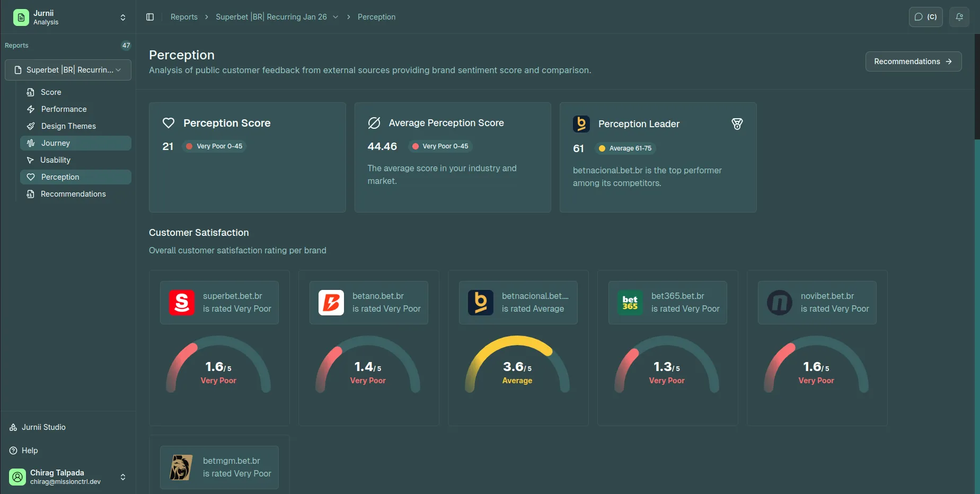Viewport: 980px width, 494px height.
Task: Toggle the sidebar panel icon
Action: click(150, 17)
